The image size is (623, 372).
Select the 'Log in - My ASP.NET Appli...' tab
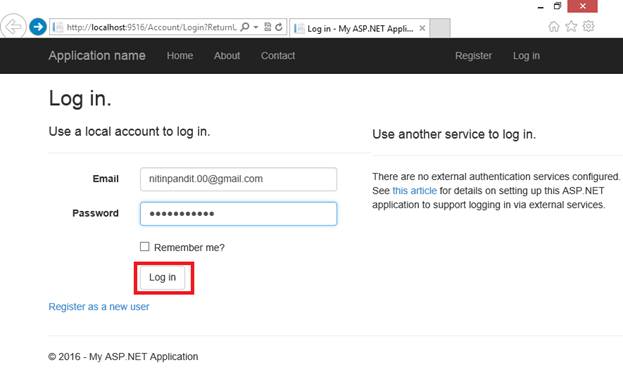click(359, 28)
